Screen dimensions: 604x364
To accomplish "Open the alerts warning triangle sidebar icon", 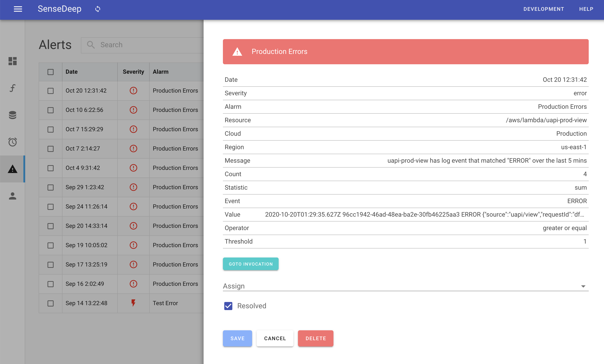I will point(13,169).
